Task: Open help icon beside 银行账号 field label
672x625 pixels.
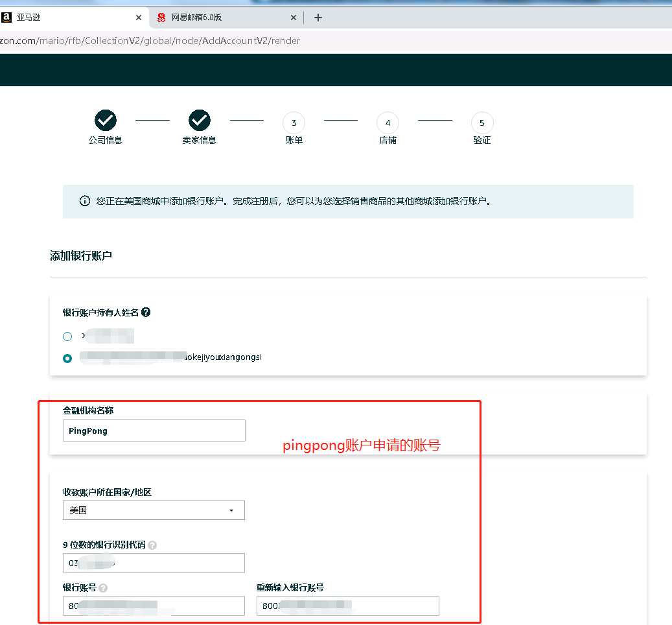Action: click(104, 588)
